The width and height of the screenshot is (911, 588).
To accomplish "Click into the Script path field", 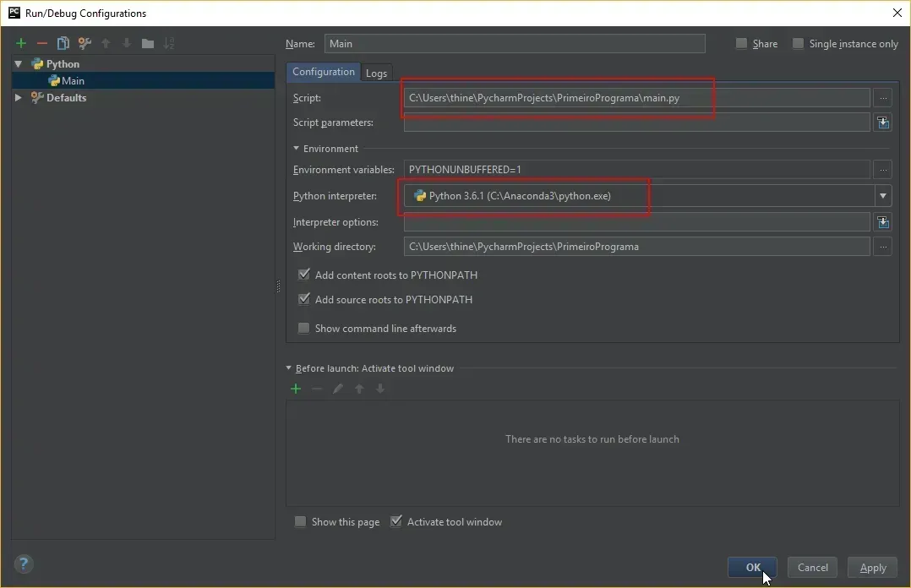I will [x=637, y=98].
